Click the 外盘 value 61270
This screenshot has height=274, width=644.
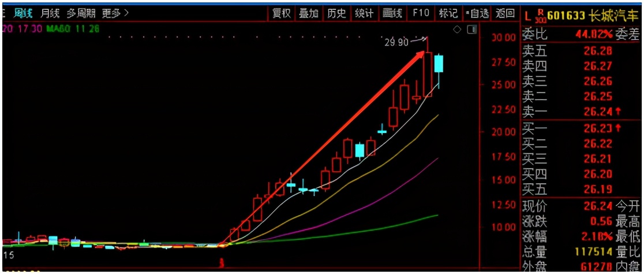point(595,266)
